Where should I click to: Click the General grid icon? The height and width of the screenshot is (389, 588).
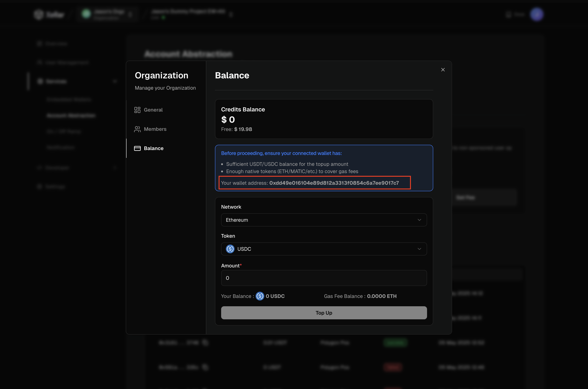pyautogui.click(x=137, y=110)
